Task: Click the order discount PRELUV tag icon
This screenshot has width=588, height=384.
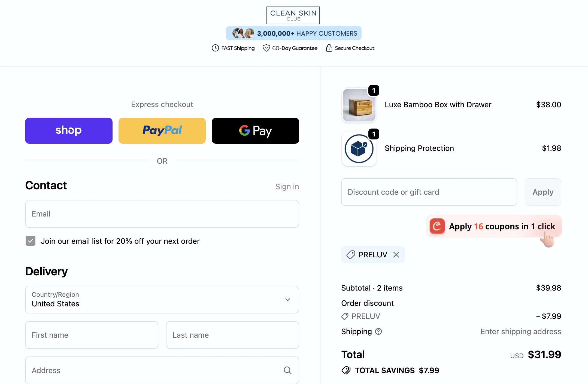Action: point(345,316)
